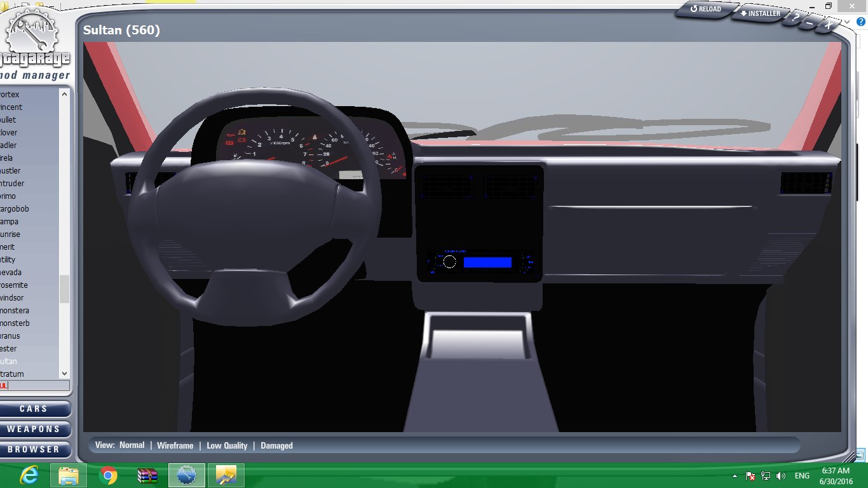Click the blue help icon behind the window
The image size is (868, 488).
[861, 22]
